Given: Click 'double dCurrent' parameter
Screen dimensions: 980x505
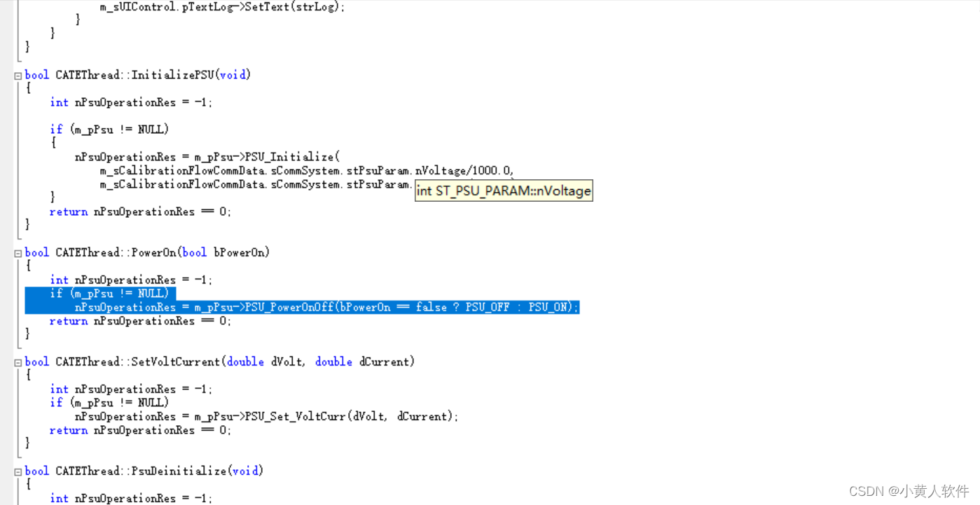Looking at the screenshot, I should 362,362.
